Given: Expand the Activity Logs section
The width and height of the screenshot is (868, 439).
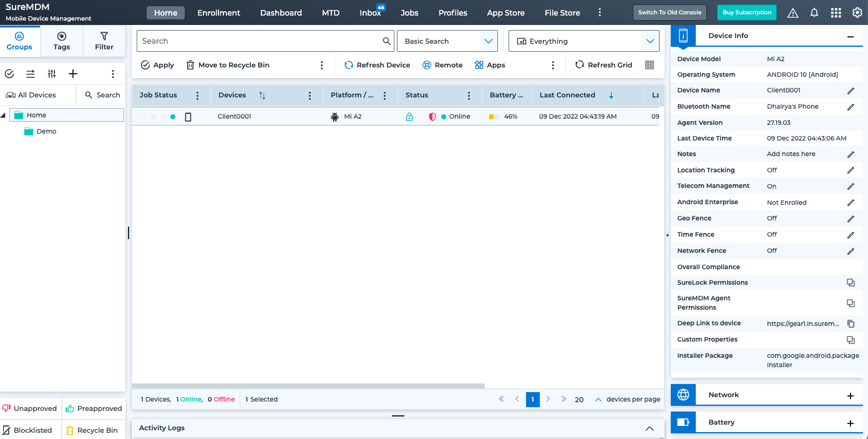Looking at the screenshot, I should [x=650, y=428].
